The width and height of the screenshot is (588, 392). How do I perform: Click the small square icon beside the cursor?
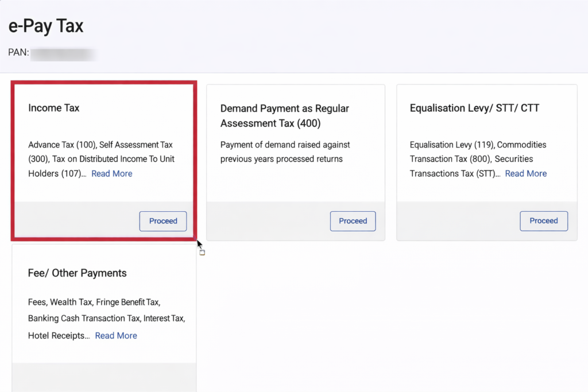pos(202,253)
